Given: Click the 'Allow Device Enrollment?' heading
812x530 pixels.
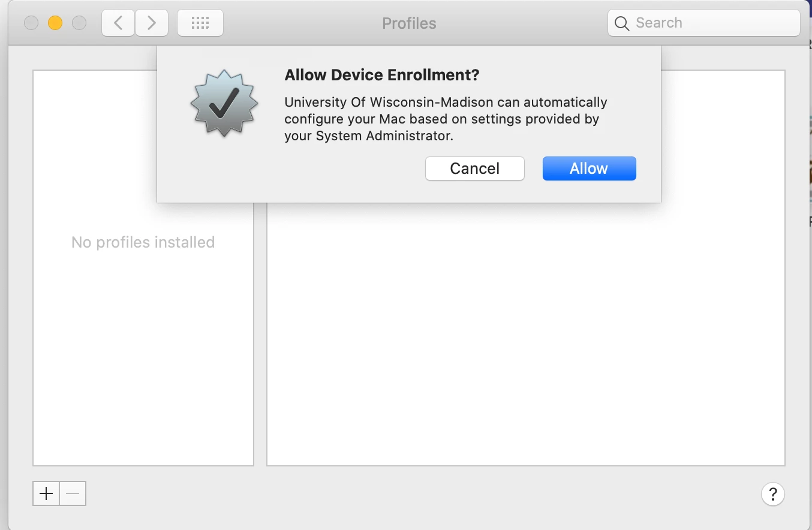Looking at the screenshot, I should 382,75.
